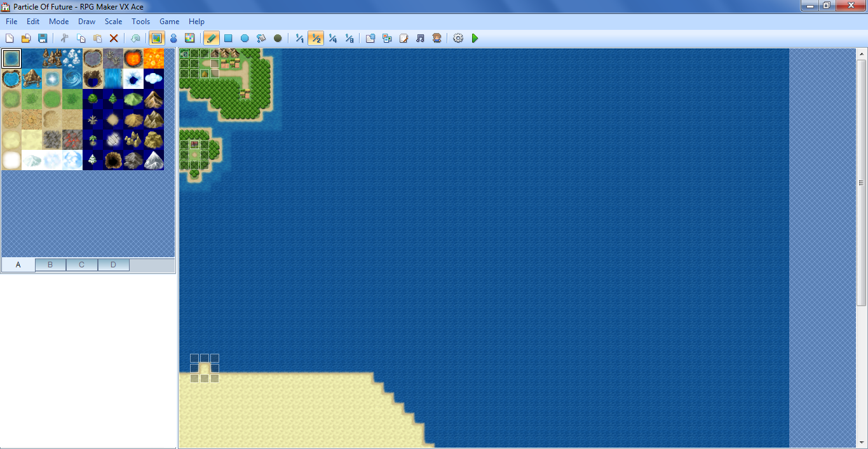Open the File menu
Image resolution: width=868 pixels, height=449 pixels.
11,22
